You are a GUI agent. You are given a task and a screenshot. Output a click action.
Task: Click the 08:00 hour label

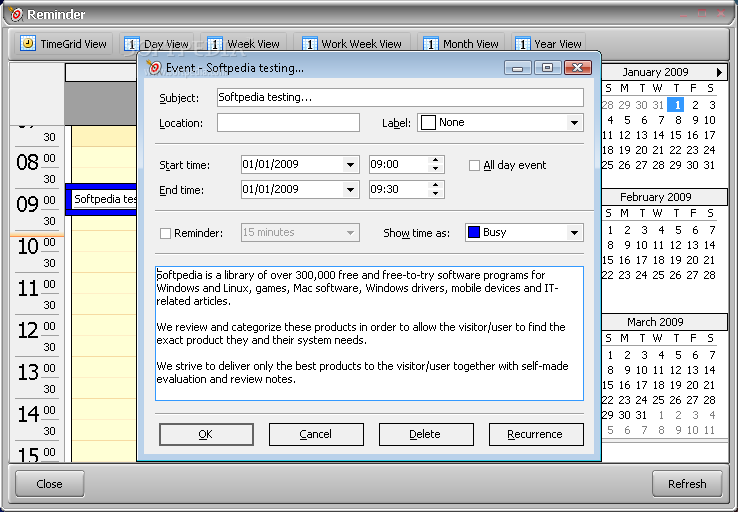click(27, 162)
